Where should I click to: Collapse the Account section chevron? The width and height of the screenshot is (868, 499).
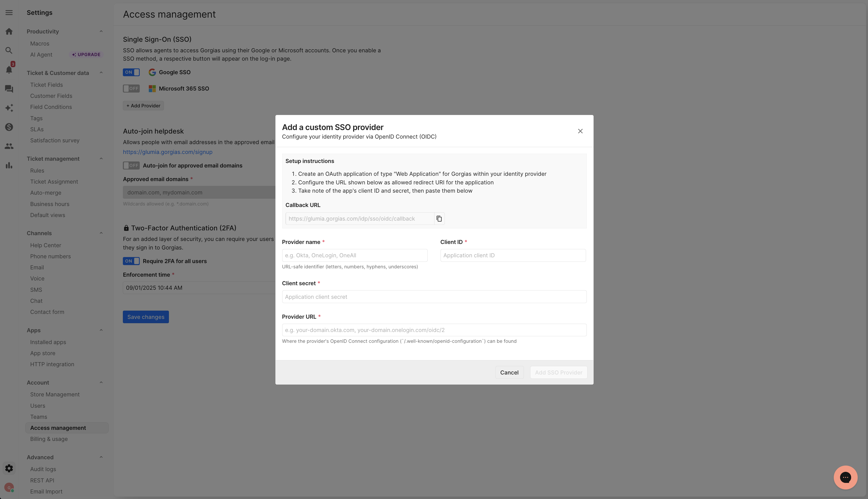101,383
